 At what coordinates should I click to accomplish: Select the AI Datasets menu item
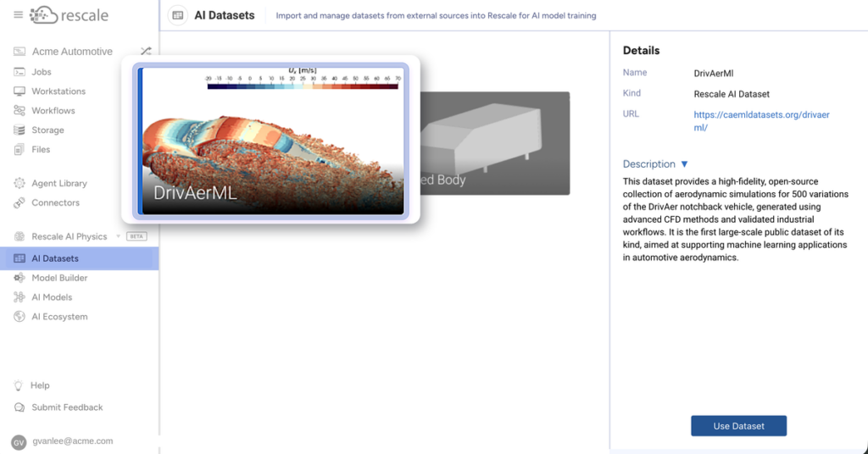(79, 258)
